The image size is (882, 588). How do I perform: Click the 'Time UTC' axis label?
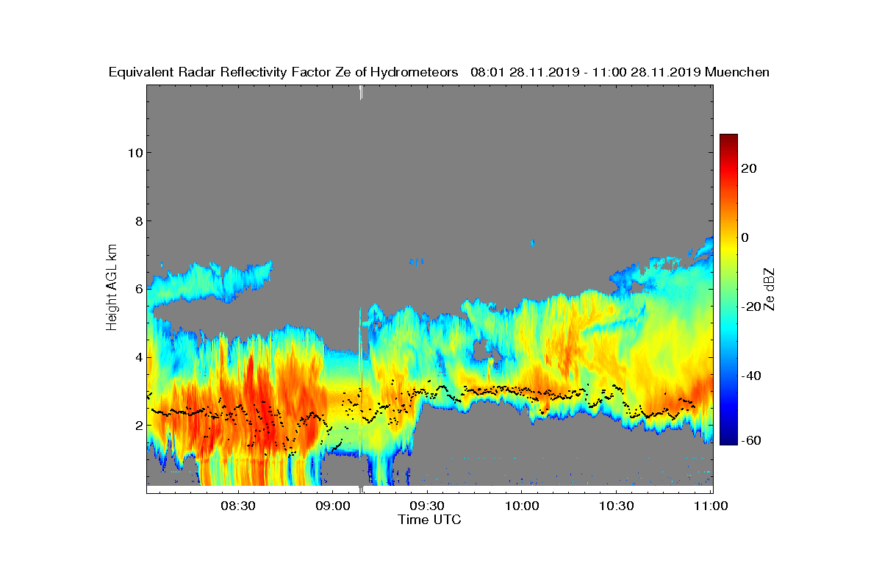point(430,520)
